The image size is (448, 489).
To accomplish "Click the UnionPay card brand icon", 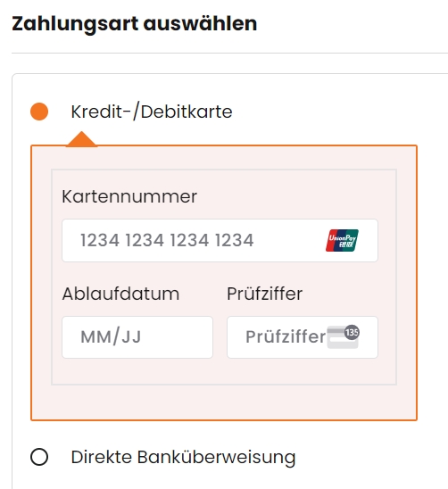I will (x=342, y=240).
